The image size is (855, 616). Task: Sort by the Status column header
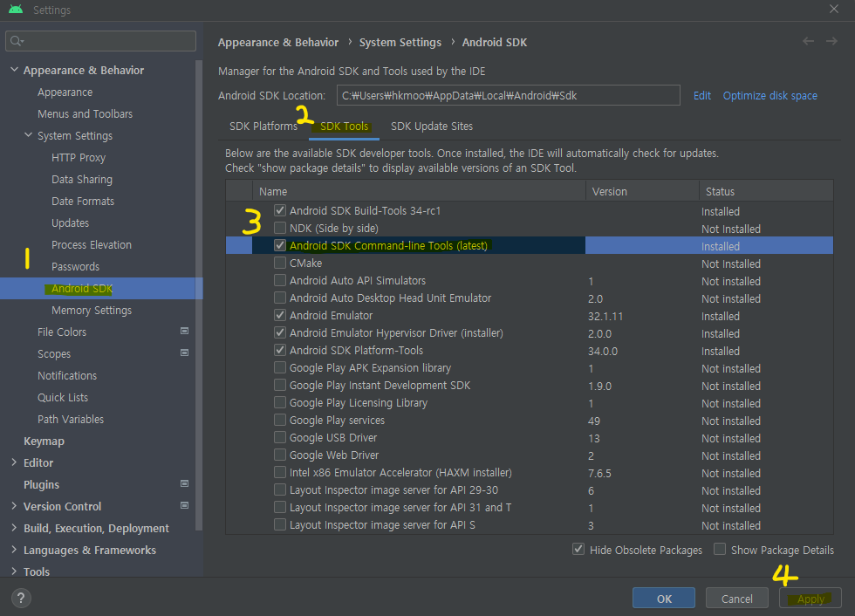pos(766,191)
